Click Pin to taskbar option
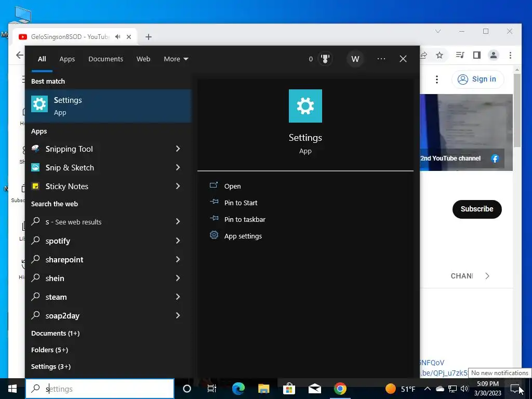This screenshot has height=399, width=532. [x=245, y=219]
